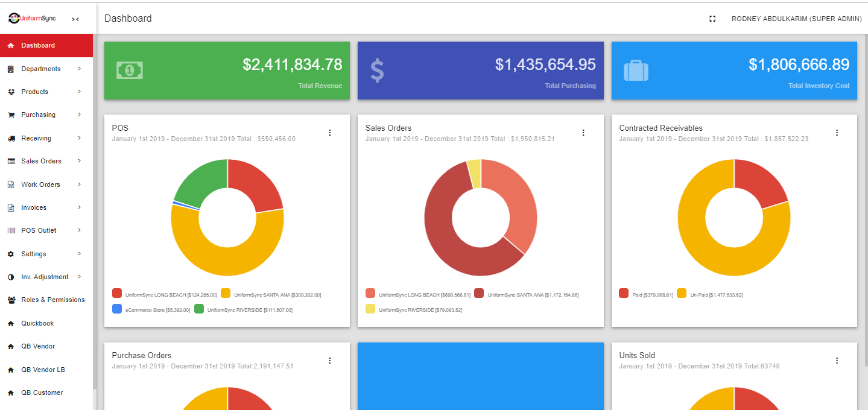Click the red Paid legend swatch
This screenshot has width=868, height=410.
624,294
